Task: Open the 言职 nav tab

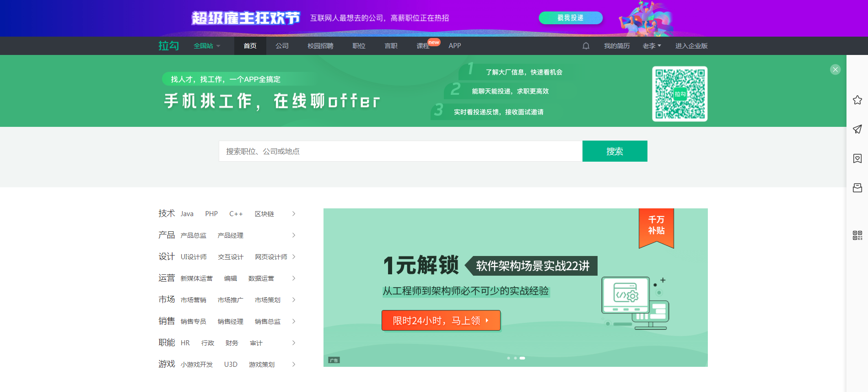Action: (391, 46)
